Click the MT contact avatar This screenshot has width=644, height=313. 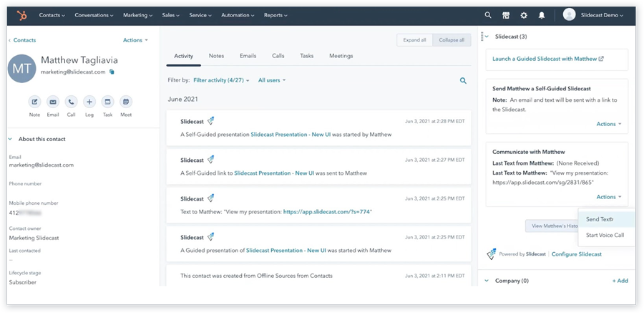[x=21, y=68]
